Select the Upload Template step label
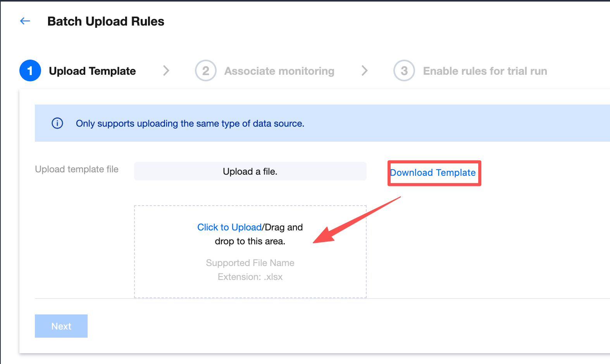Screen dimensions: 610x364 (x=92, y=71)
